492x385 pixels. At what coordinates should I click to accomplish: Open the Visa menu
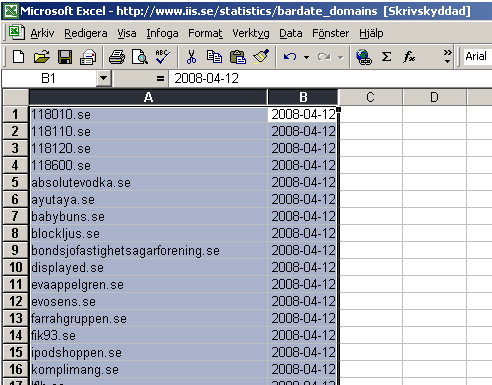pos(127,33)
